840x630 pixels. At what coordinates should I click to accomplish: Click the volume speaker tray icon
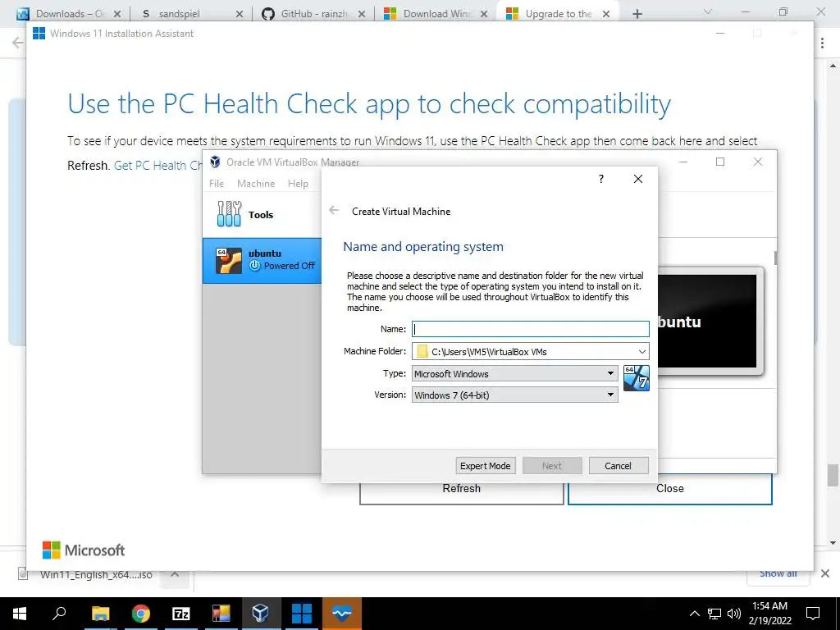(x=734, y=614)
